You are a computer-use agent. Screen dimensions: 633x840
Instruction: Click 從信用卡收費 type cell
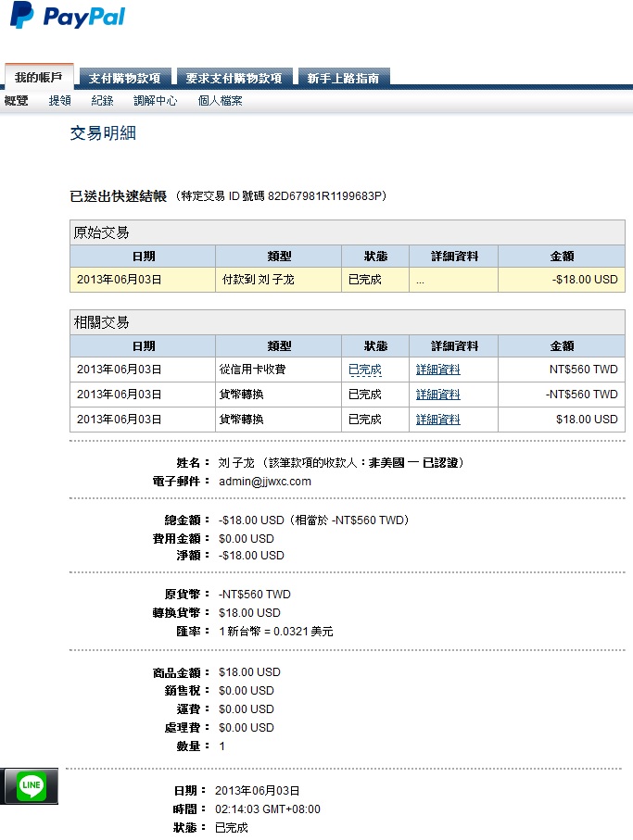click(278, 370)
